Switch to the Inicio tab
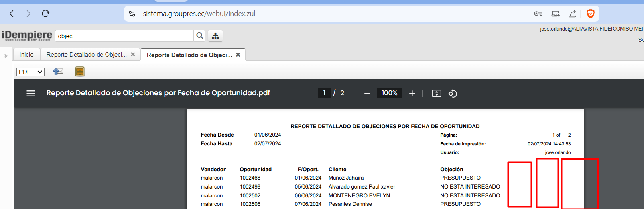Image resolution: width=644 pixels, height=209 pixels. point(26,55)
